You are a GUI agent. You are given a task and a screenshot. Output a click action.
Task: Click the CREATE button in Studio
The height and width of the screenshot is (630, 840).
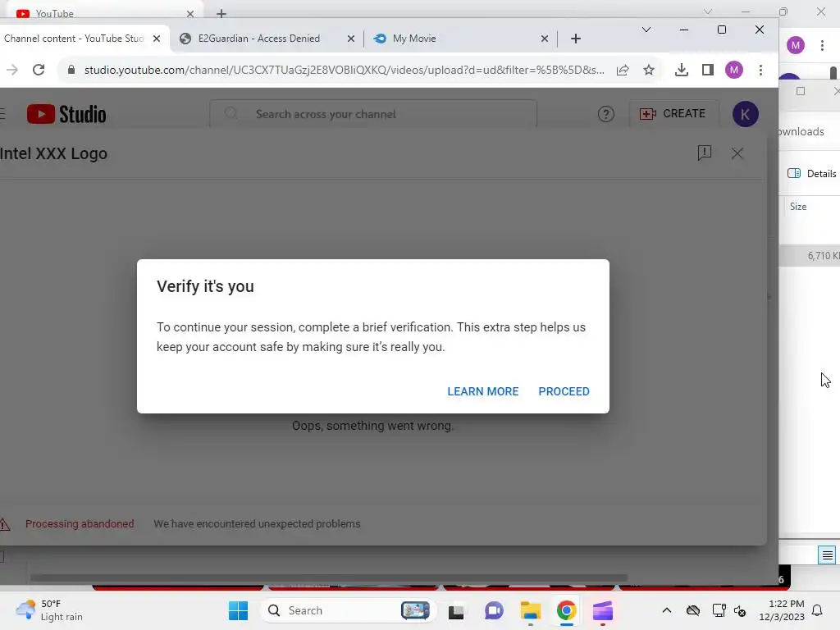673,113
